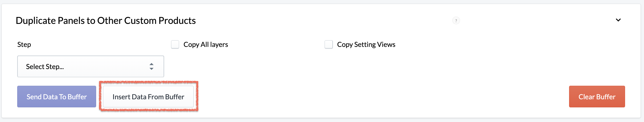
Task: Show help tooltip for duplicating panels
Action: [x=456, y=21]
